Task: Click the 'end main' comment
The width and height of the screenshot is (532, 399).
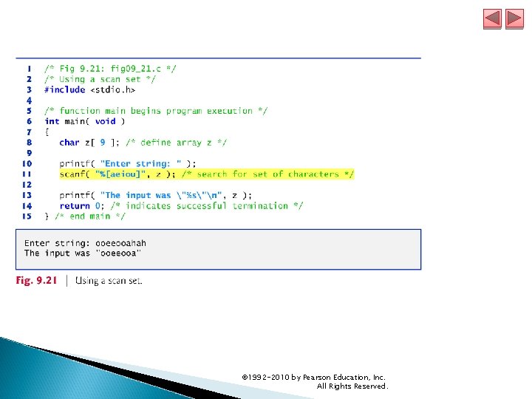Action: (x=90, y=216)
